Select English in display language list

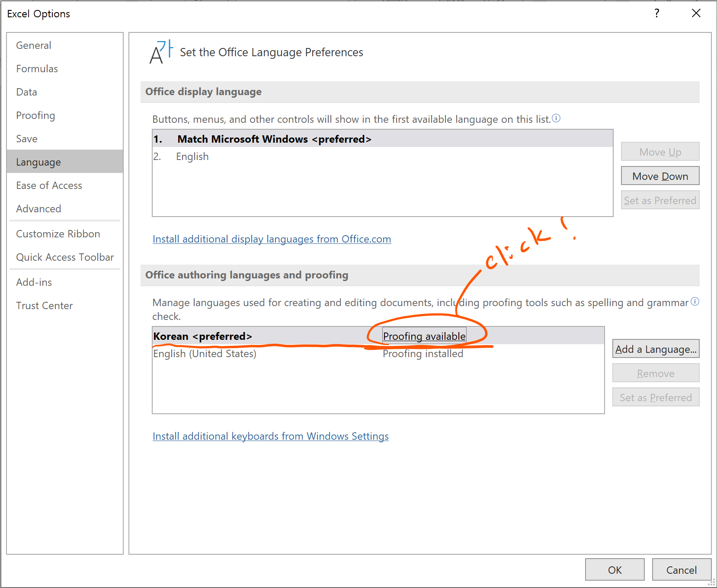click(x=383, y=157)
